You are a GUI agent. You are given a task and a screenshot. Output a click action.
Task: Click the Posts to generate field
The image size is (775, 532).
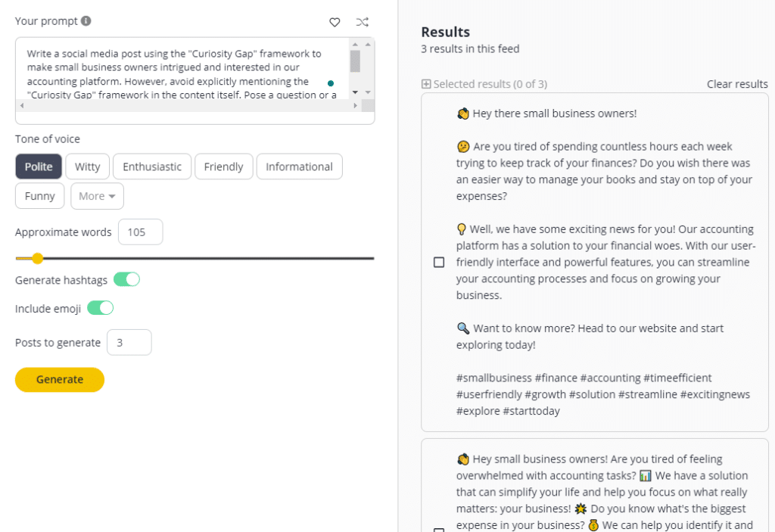(x=129, y=342)
